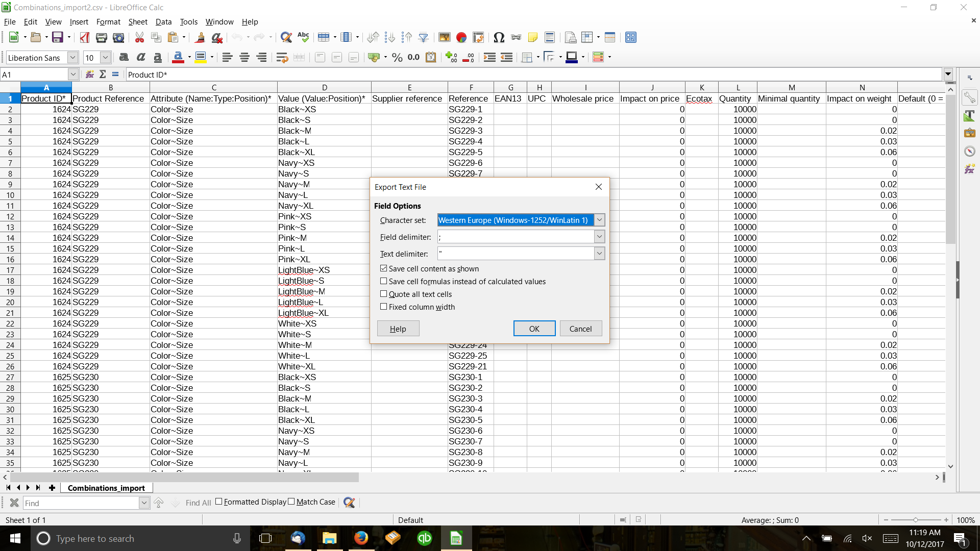Insert a special character Omega symbol
This screenshot has height=551, width=980.
(x=499, y=37)
